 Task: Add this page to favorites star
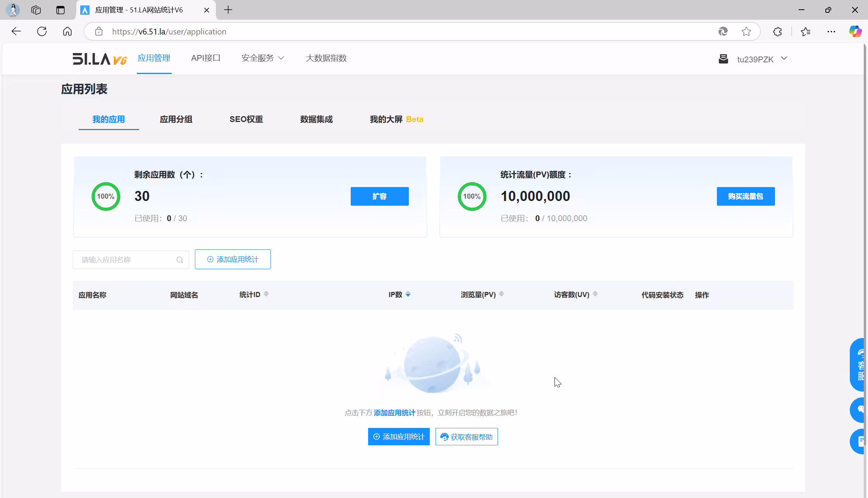pos(746,31)
